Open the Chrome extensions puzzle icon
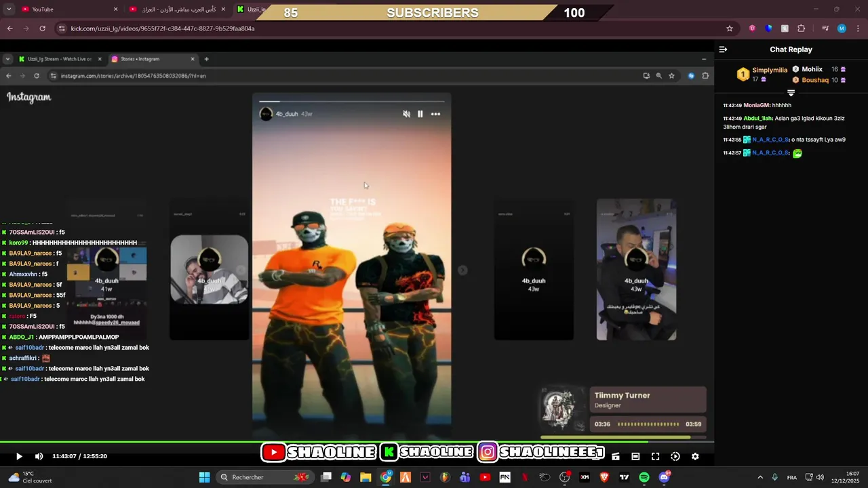This screenshot has height=488, width=868. point(802,28)
